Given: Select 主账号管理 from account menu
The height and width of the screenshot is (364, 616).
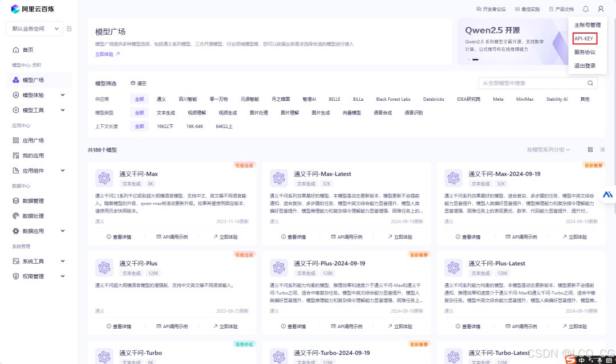Looking at the screenshot, I should [x=587, y=24].
